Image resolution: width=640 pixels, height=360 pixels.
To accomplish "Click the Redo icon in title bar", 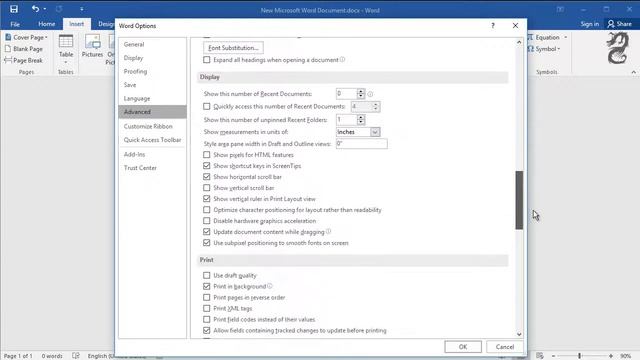I will [x=59, y=9].
